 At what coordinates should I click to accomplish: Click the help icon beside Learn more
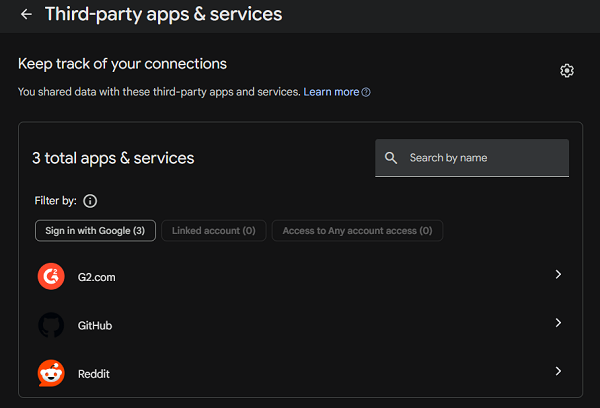pyautogui.click(x=366, y=92)
